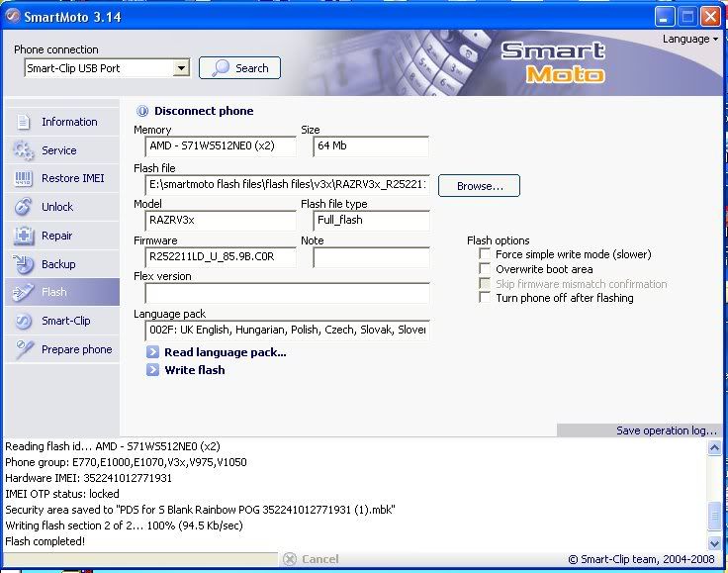728x573 pixels.
Task: Click the Prepare phone tool icon
Action: (23, 349)
